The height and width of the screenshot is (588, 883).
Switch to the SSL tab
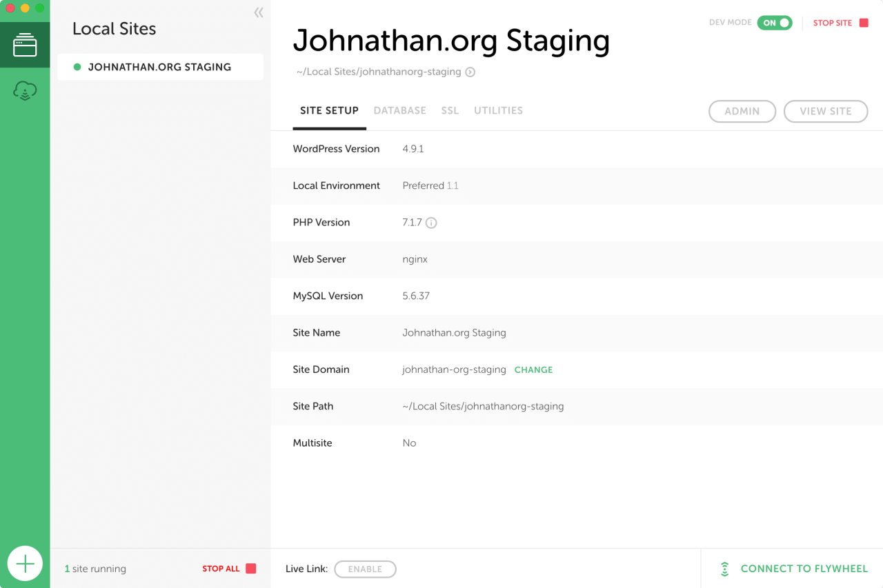450,110
